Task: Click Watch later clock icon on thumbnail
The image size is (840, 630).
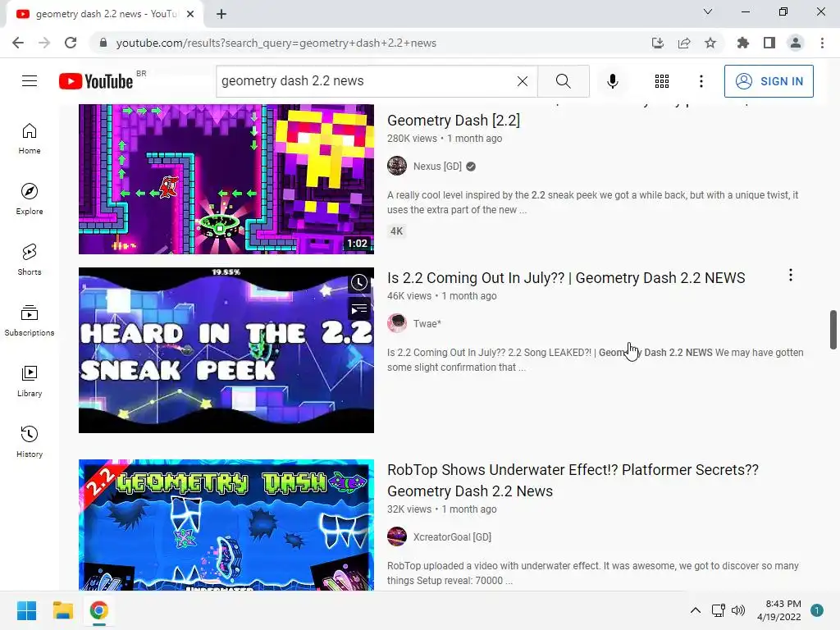Action: click(359, 282)
